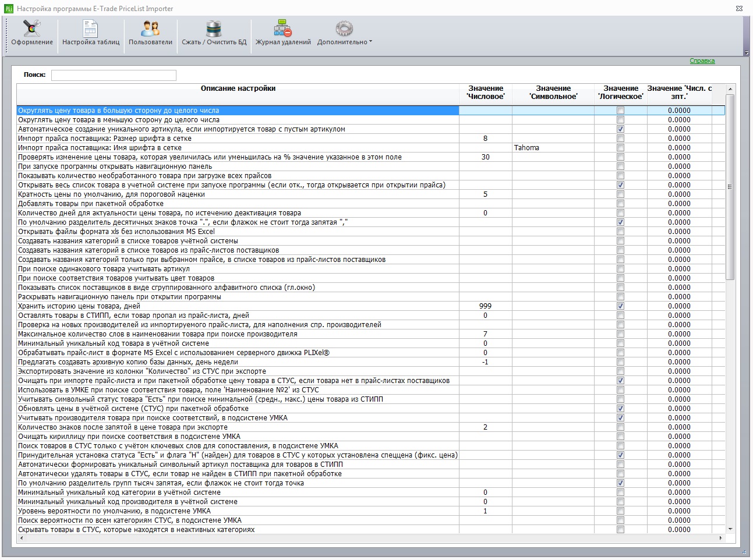This screenshot has width=753, height=560.
Task: Select value 999 for Хранить историю цены
Action: point(486,306)
